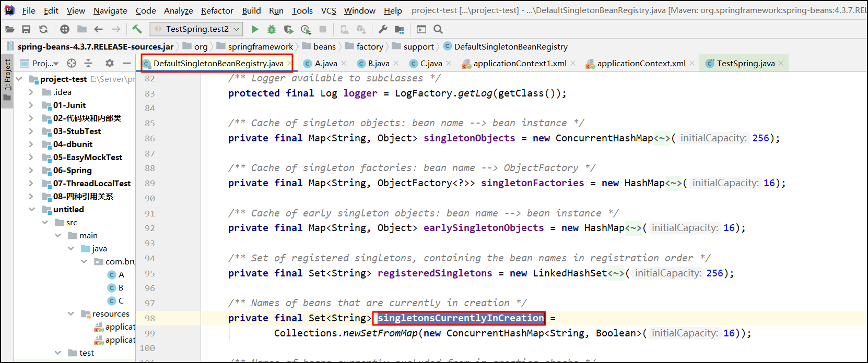Hide Project panel with minus icon

point(127,63)
